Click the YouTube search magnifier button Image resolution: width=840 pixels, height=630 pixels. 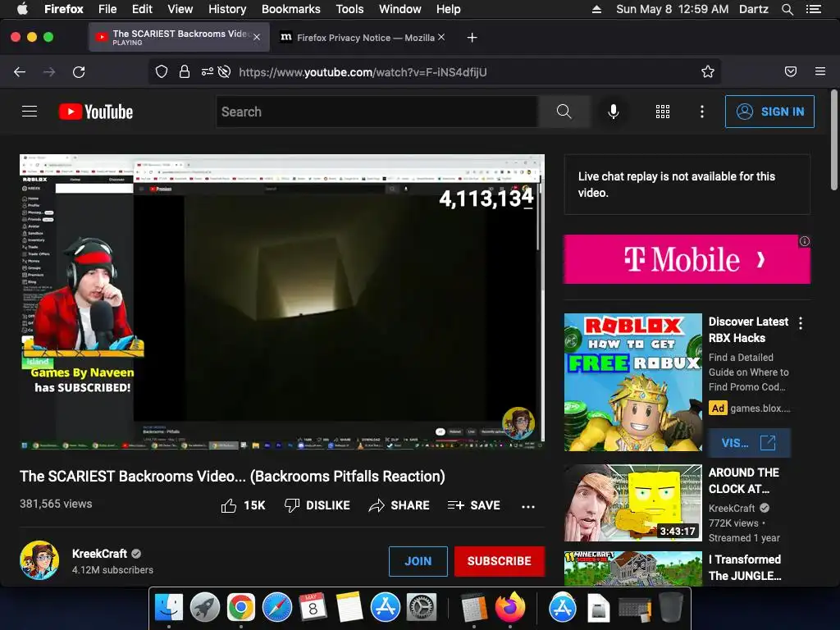coord(564,112)
